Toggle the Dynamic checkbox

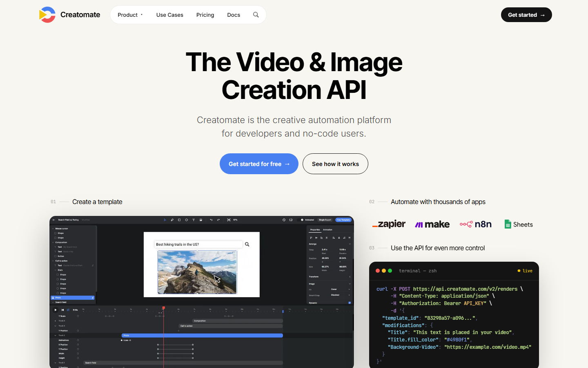[x=350, y=303]
